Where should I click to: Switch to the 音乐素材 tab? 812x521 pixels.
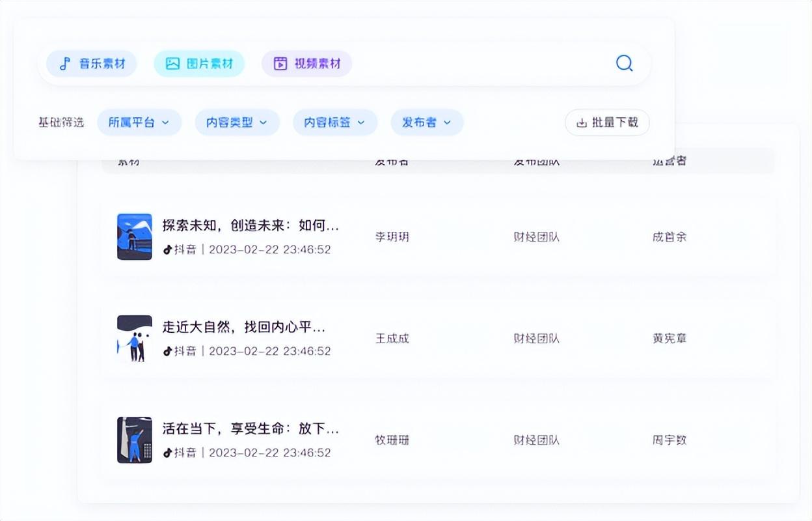click(92, 64)
